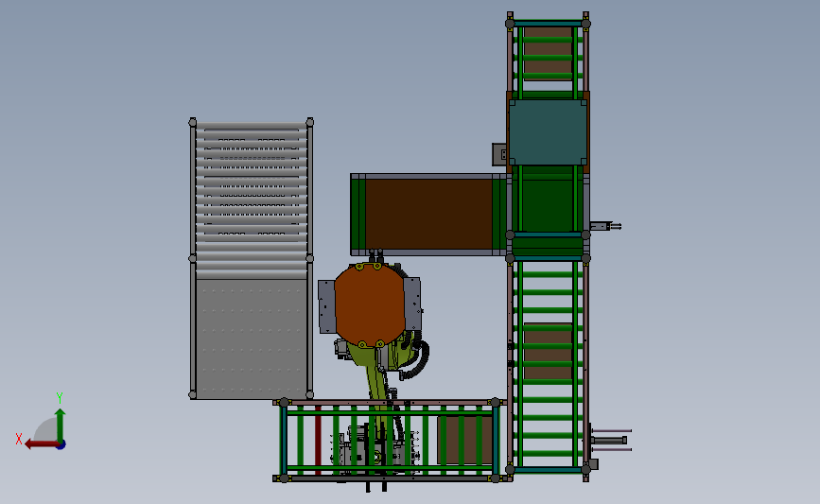This screenshot has height=504, width=820.
Task: Select the small pusher cylinder right of green platform
Action: pyautogui.click(x=605, y=226)
